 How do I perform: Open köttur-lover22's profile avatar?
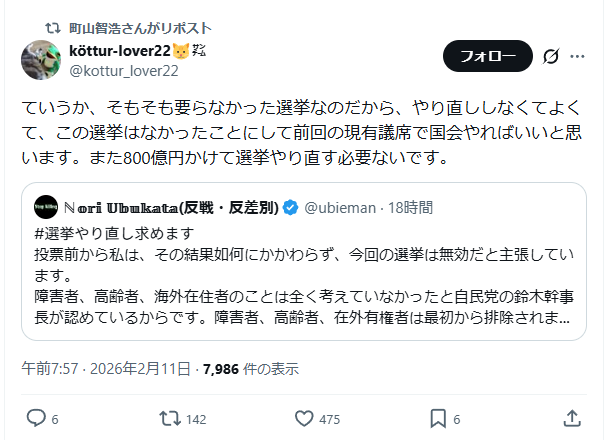point(40,59)
